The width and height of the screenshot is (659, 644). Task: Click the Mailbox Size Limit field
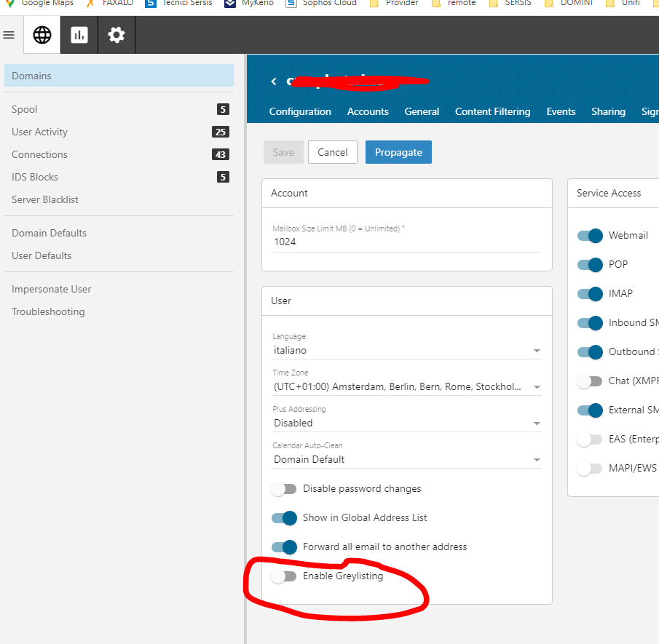click(x=406, y=242)
